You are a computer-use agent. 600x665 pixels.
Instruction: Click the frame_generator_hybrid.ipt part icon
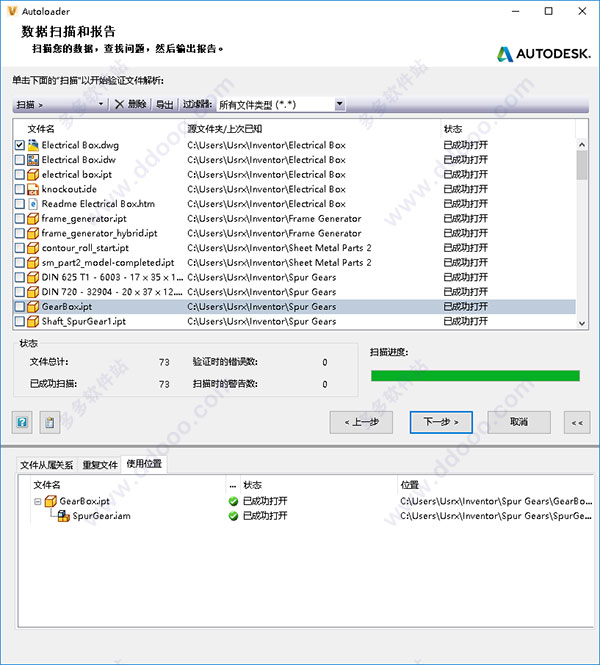tap(33, 233)
